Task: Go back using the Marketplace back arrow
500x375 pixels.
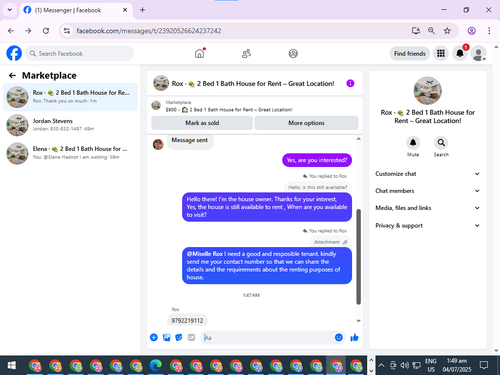Action: coord(12,76)
